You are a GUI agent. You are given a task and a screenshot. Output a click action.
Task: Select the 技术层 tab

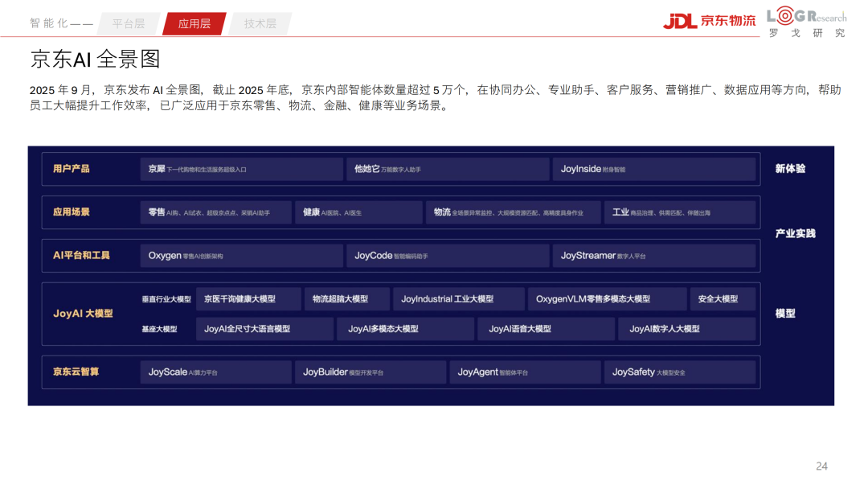click(x=260, y=23)
